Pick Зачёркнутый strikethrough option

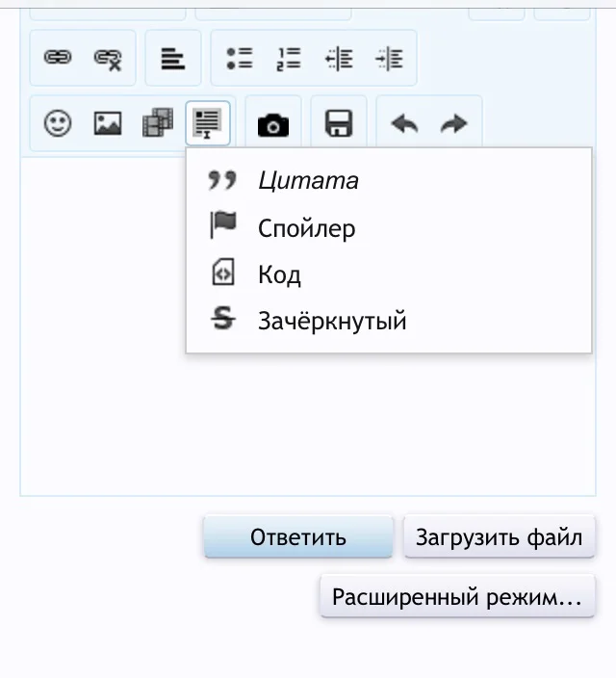(389, 321)
